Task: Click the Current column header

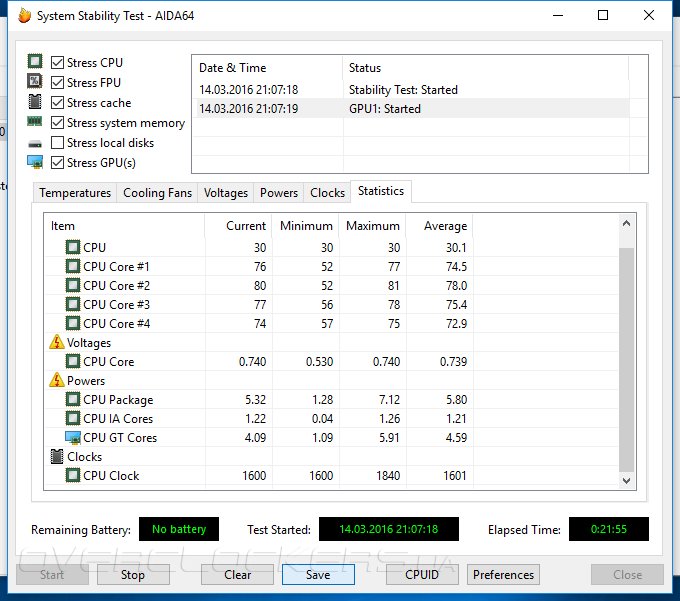Action: (x=238, y=226)
